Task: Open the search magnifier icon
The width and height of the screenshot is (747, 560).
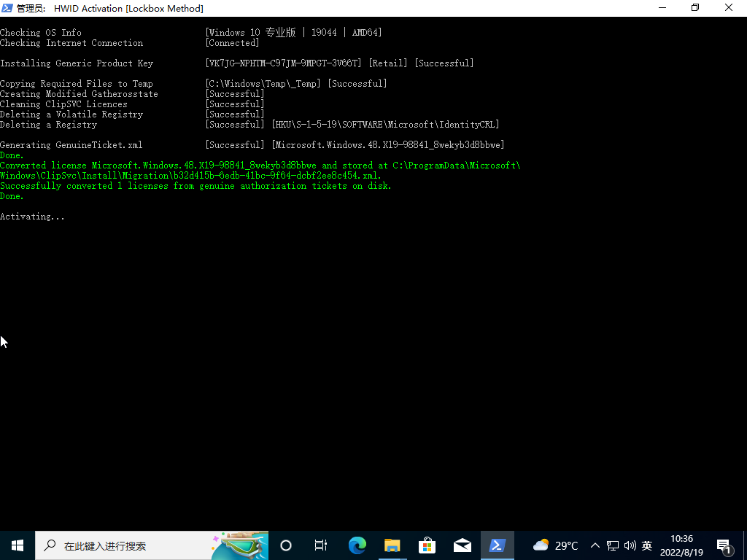Action: click(x=48, y=545)
